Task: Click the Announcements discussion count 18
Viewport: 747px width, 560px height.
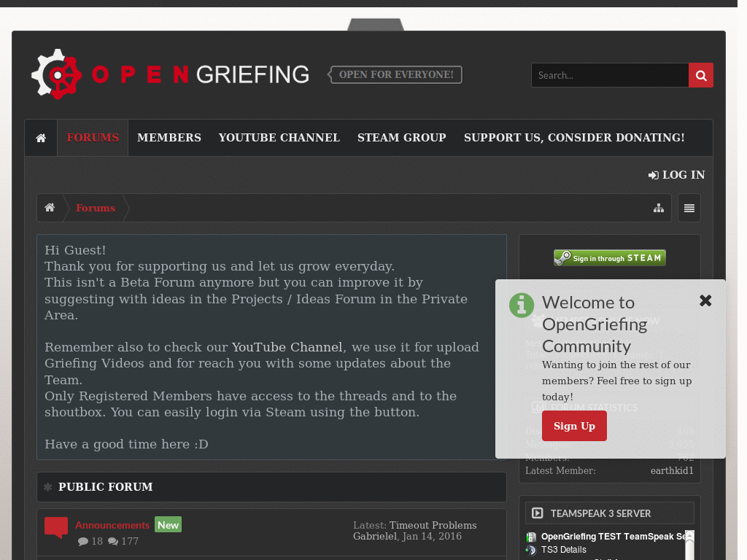Action: click(90, 542)
